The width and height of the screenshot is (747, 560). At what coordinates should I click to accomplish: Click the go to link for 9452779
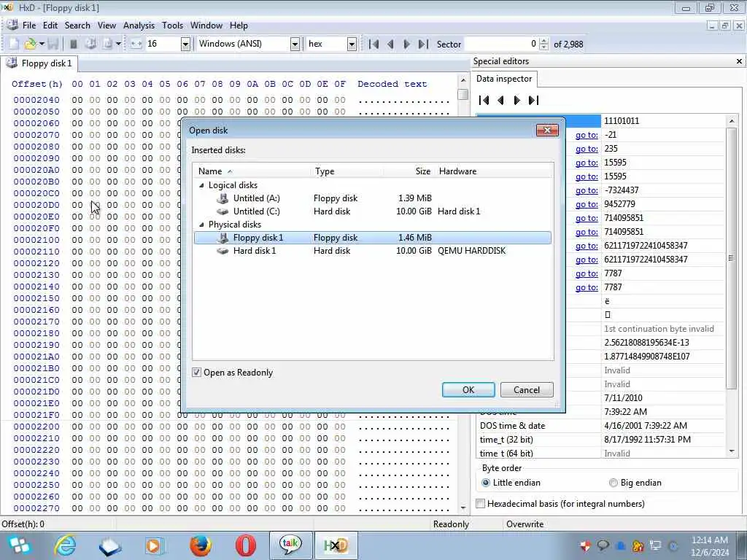pos(587,204)
